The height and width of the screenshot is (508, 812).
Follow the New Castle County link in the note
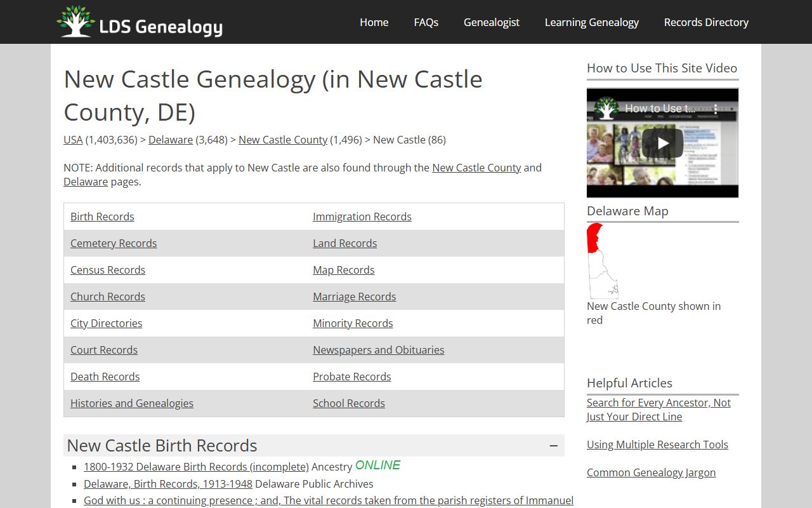tap(476, 168)
